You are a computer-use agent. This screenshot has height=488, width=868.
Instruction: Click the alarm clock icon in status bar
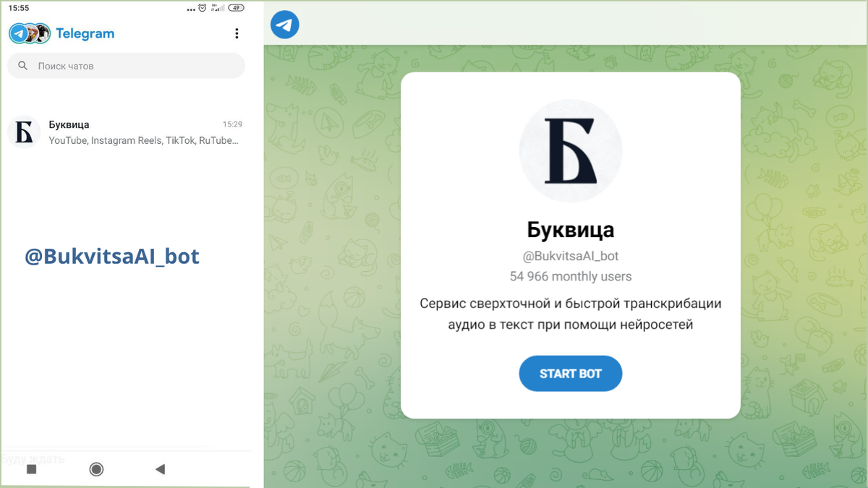pos(203,8)
